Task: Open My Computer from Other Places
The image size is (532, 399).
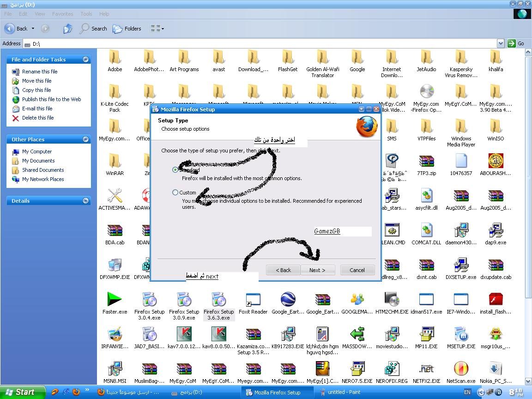Action: click(x=37, y=151)
